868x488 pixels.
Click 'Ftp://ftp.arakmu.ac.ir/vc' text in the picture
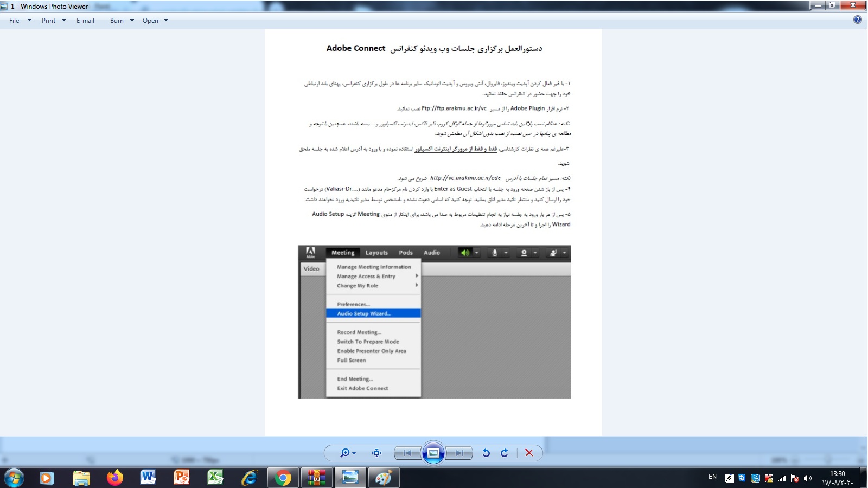pos(454,108)
